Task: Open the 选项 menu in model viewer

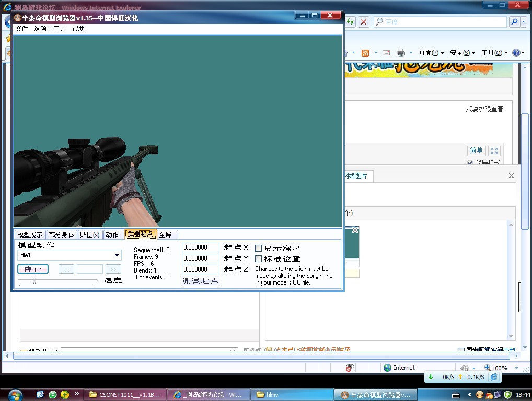Action: [40, 29]
